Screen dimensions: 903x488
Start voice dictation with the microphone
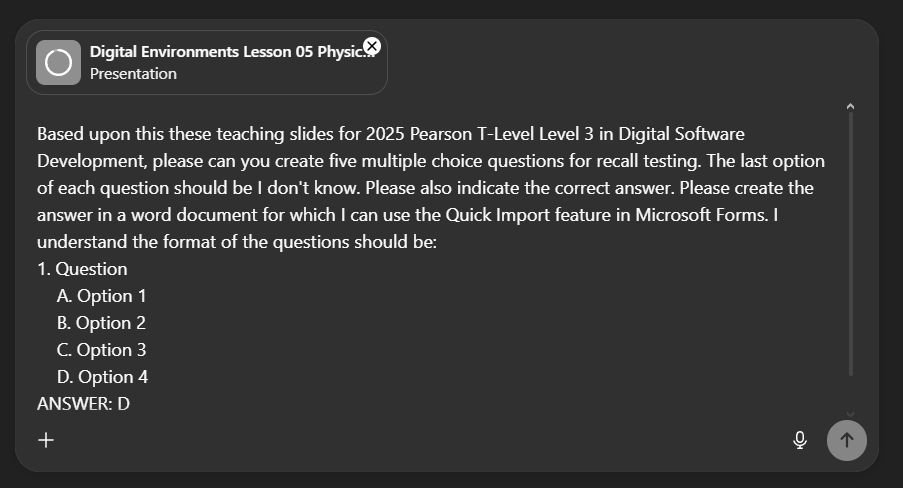coord(799,439)
